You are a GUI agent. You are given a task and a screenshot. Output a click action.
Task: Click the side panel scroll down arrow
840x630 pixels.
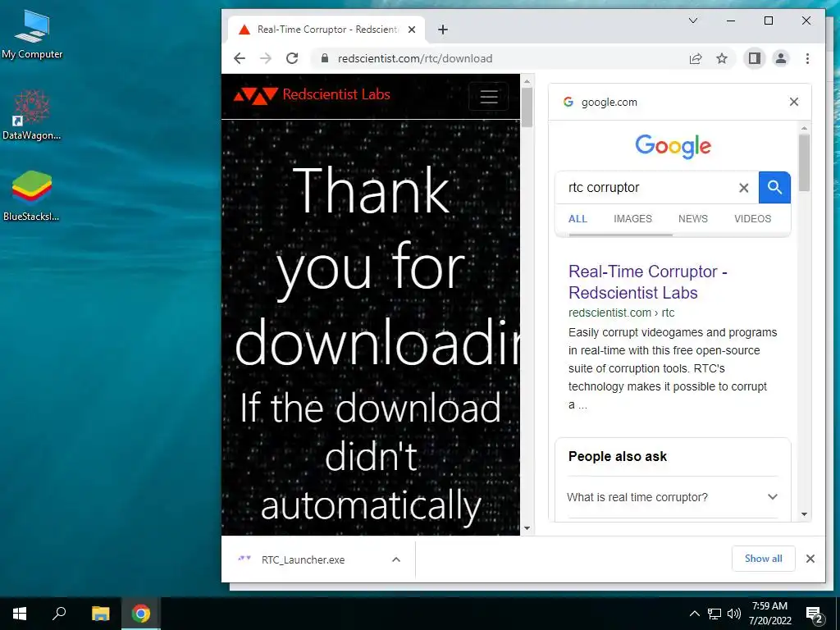click(804, 514)
